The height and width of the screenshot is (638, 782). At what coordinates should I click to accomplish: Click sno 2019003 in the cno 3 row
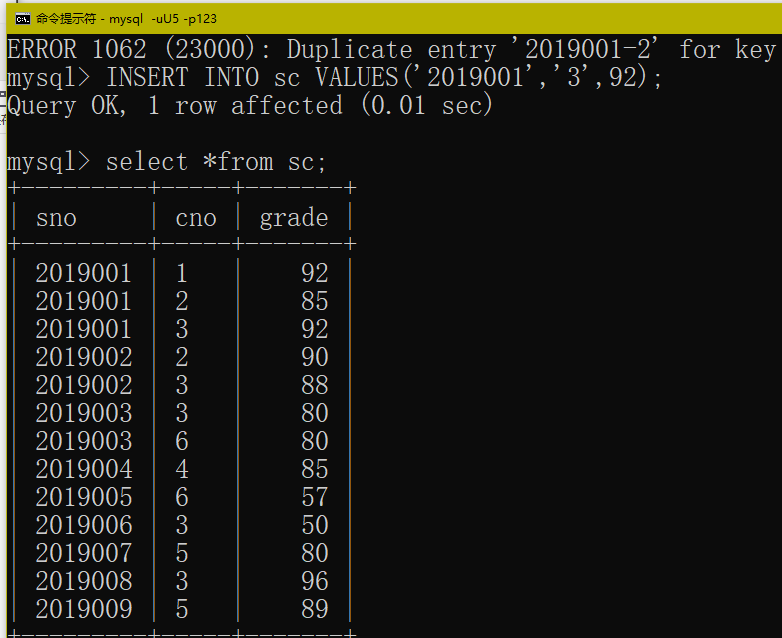(x=83, y=413)
